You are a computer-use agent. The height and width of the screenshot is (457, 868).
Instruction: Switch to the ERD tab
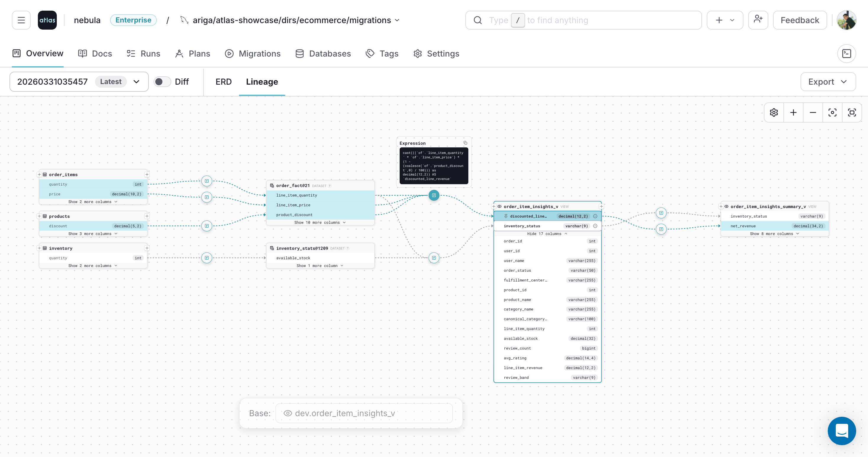point(223,82)
